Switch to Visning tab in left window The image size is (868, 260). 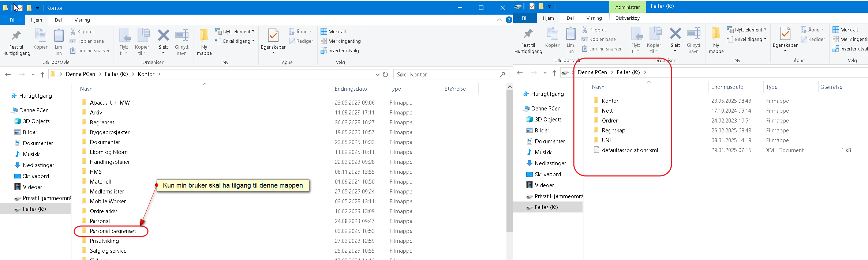(x=82, y=20)
